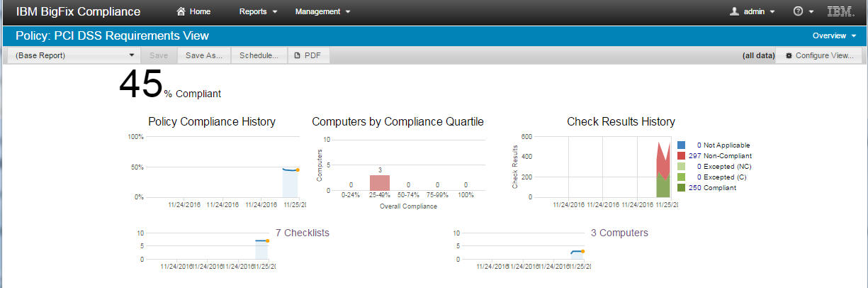Open the Management menu
The width and height of the screenshot is (868, 288).
tap(322, 11)
